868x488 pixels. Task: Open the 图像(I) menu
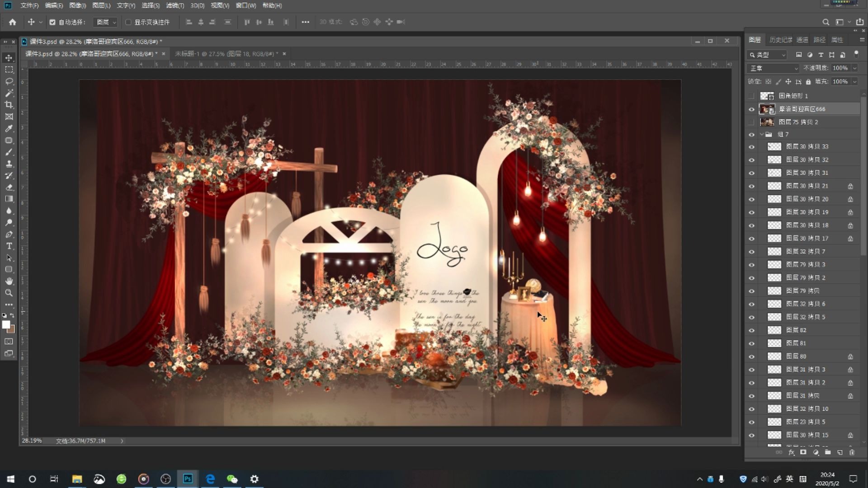point(78,5)
